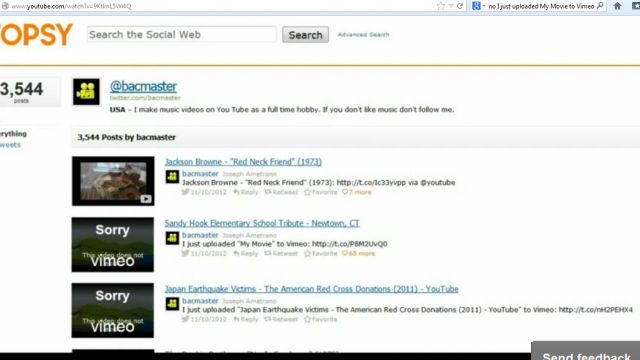
Task: Retweet the Sandy Hook tribute post
Action: [281, 253]
